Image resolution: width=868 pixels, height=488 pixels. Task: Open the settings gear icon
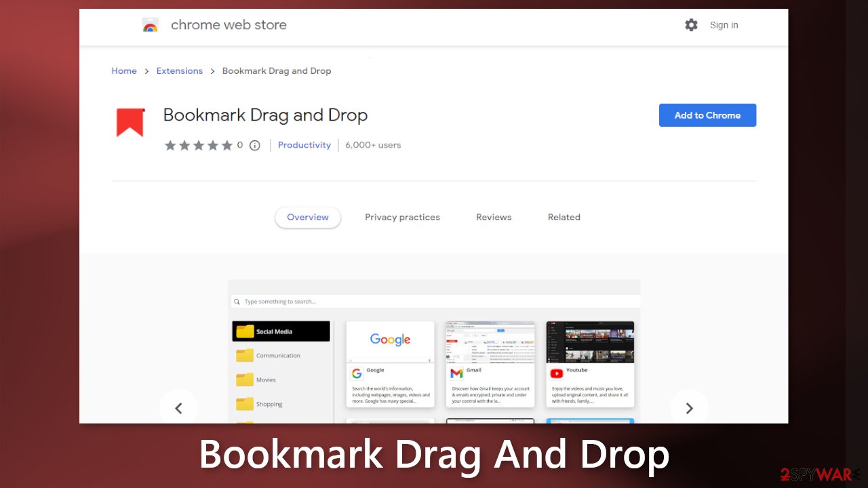coord(691,25)
